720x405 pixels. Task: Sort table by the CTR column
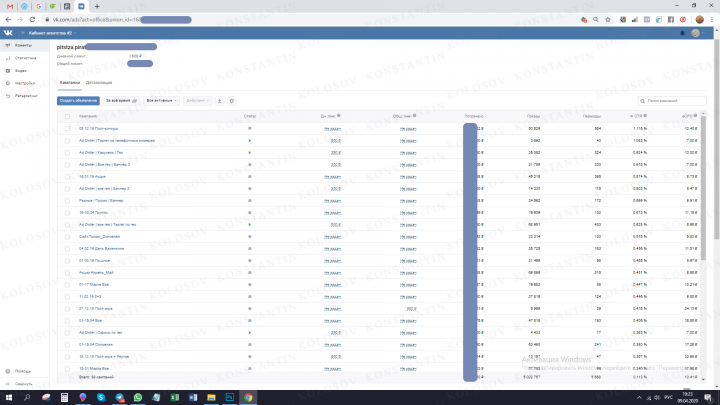coord(638,116)
